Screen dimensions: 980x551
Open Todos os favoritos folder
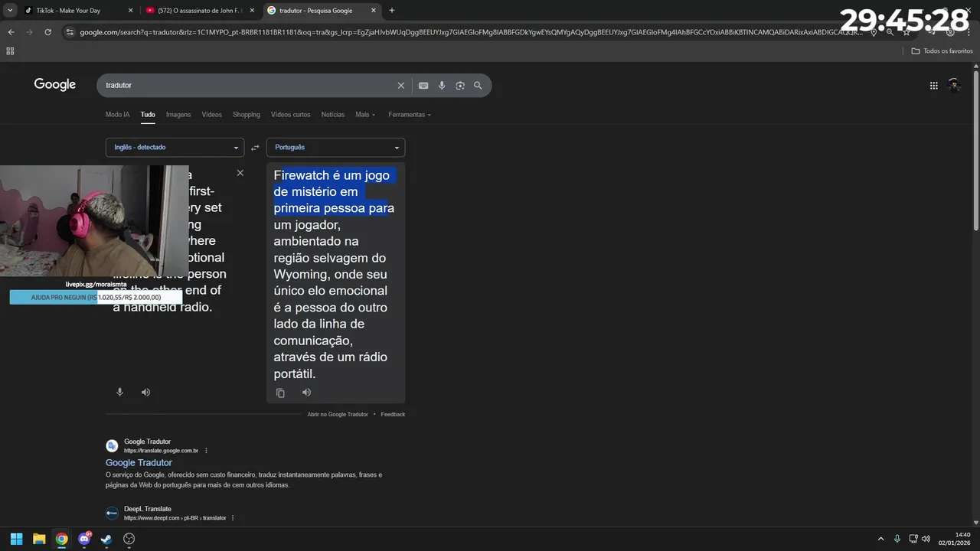[x=942, y=51]
